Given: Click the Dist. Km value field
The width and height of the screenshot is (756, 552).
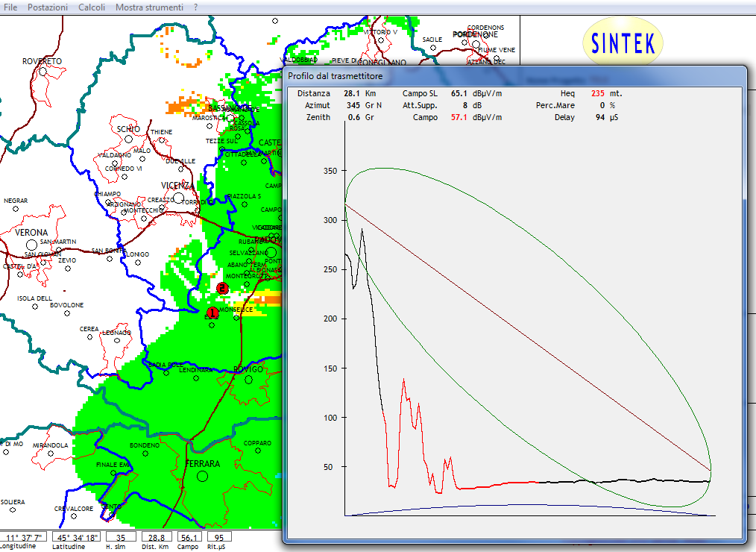Looking at the screenshot, I should (x=157, y=536).
